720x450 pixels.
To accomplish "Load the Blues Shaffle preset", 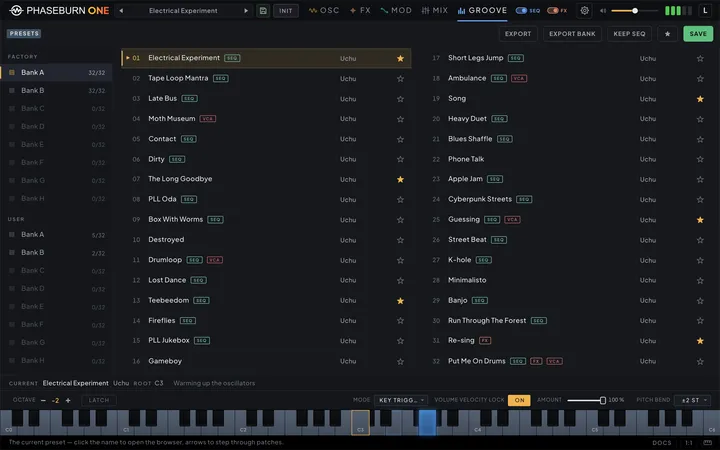I will point(568,139).
